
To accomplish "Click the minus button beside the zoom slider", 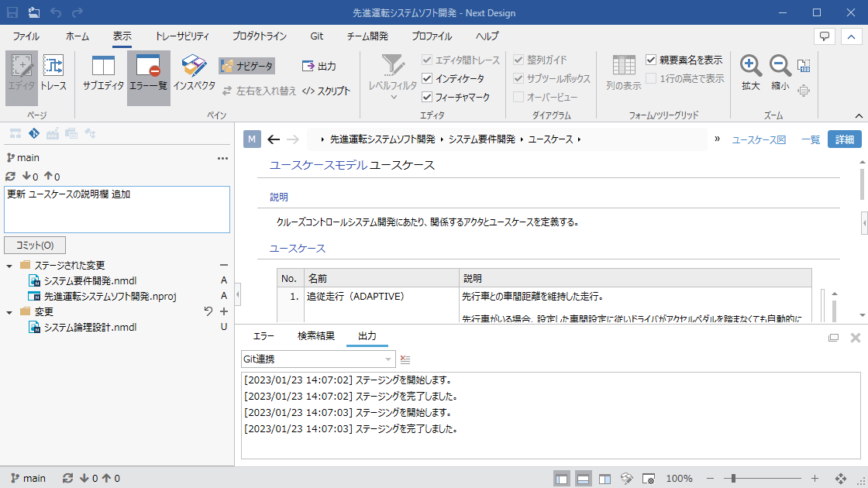I will (x=710, y=478).
